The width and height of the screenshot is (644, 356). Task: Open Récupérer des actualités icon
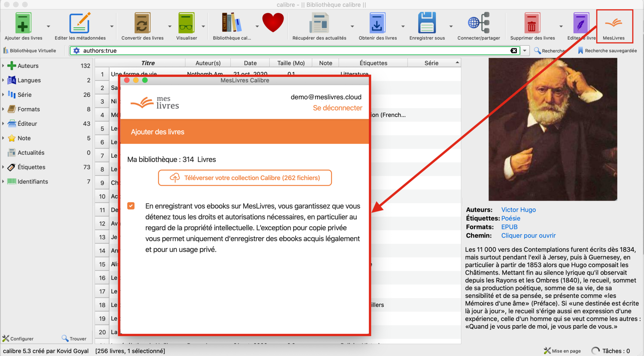click(319, 23)
